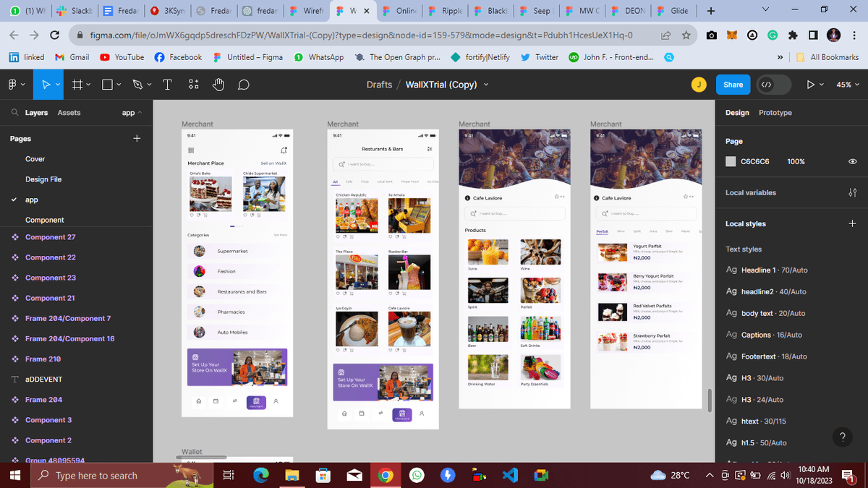The width and height of the screenshot is (868, 488).
Task: Open Local variables settings icon
Action: tap(851, 193)
